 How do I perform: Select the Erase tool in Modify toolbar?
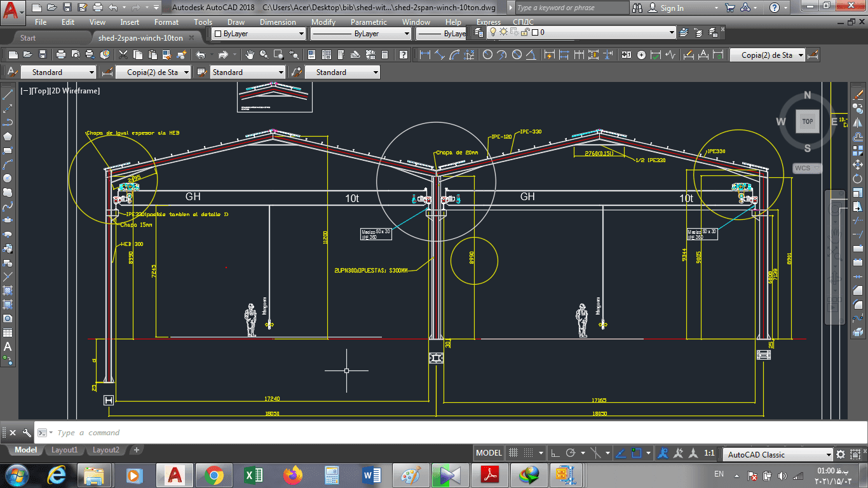pyautogui.click(x=858, y=95)
